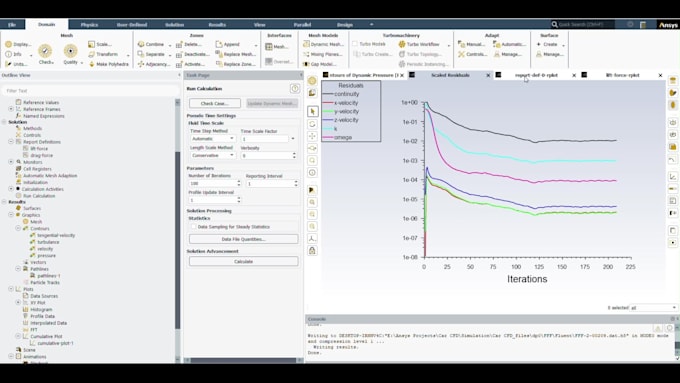Select pathlines-1 in the outline
This screenshot has height=383, width=680.
click(x=49, y=276)
